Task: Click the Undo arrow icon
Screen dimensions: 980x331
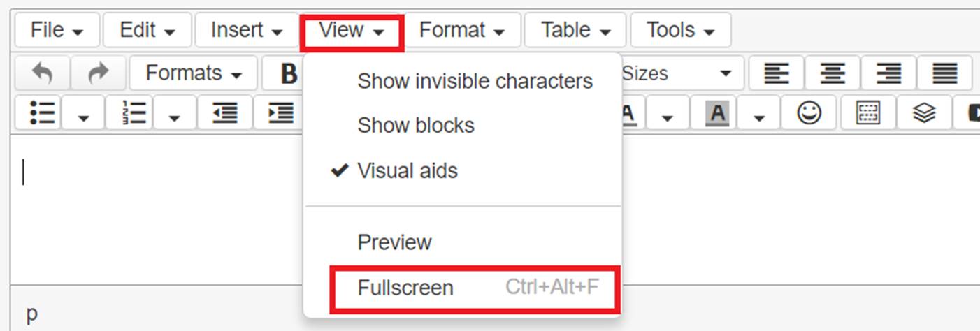Action: click(x=43, y=73)
